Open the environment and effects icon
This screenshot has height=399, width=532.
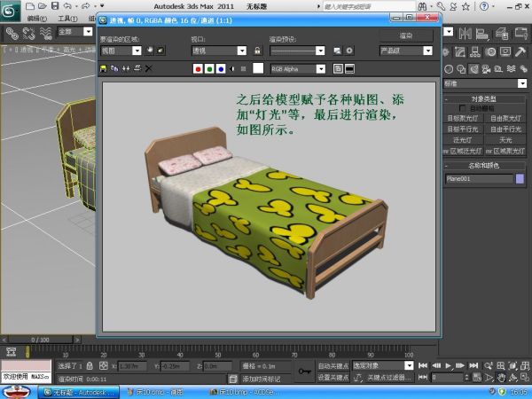tap(349, 51)
